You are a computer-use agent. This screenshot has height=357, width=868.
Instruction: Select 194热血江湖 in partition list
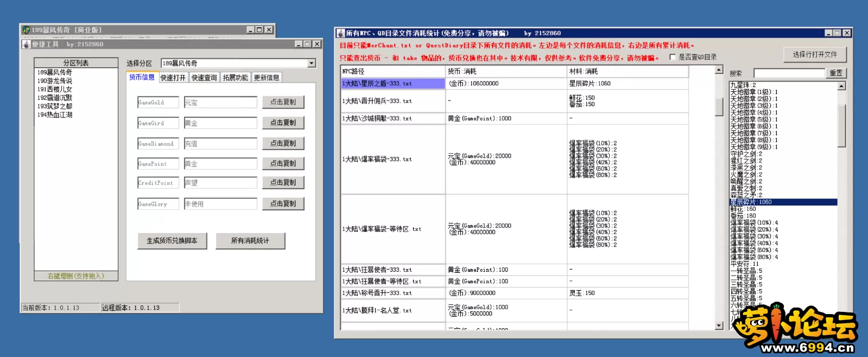(x=54, y=115)
